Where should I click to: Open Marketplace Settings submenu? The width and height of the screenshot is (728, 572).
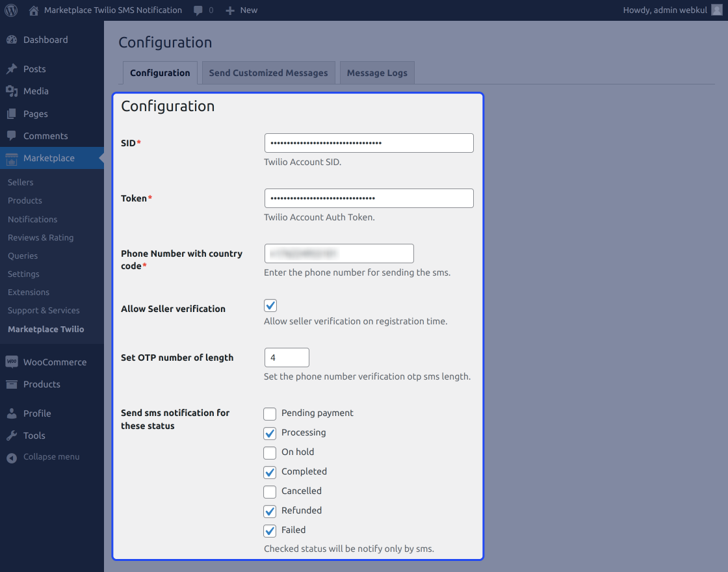23,274
